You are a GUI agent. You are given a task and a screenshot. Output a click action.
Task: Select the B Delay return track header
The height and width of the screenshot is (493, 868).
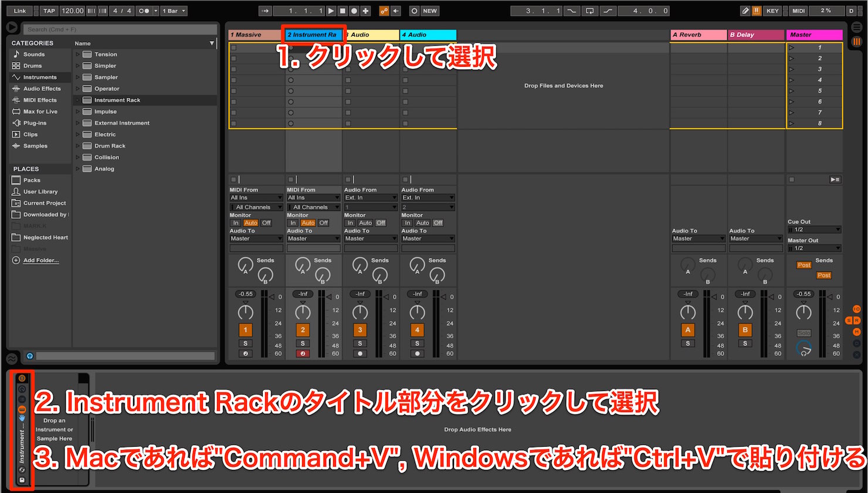tap(756, 35)
